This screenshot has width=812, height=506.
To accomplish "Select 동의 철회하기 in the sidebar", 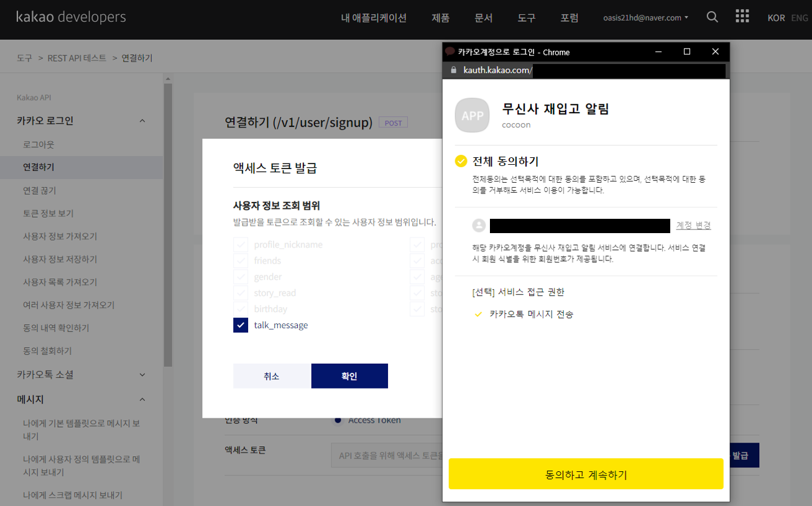I will (x=47, y=351).
